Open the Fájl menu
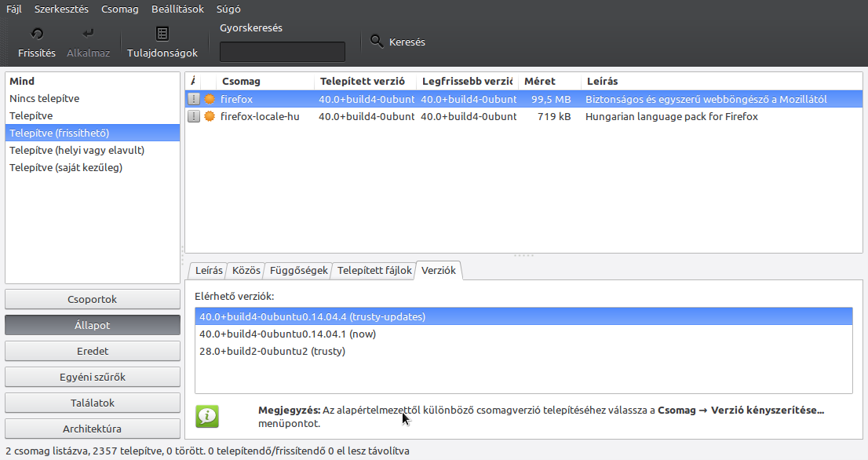 coord(14,9)
